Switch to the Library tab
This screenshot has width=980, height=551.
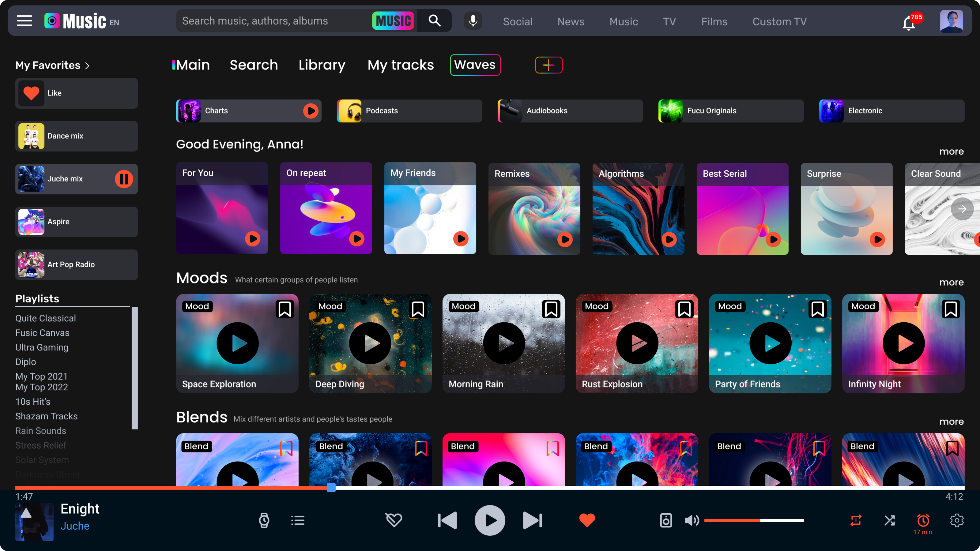coord(322,65)
